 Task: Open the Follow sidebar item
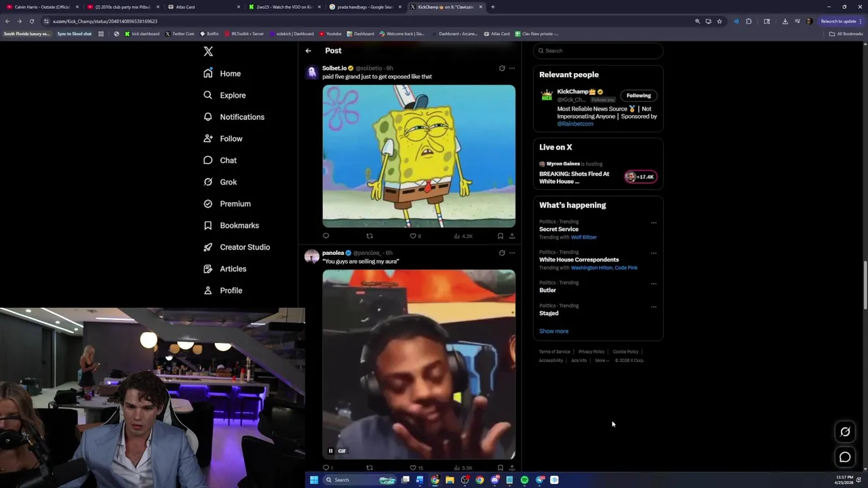coord(222,138)
